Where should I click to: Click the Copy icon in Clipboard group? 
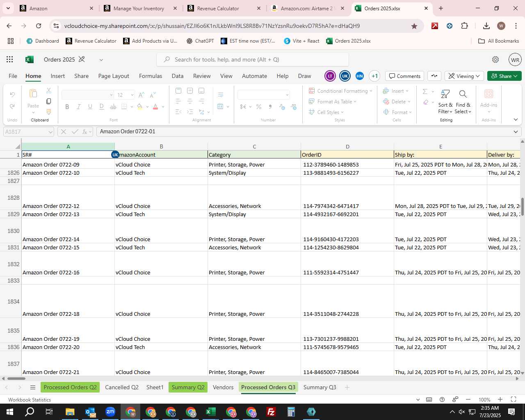[49, 101]
